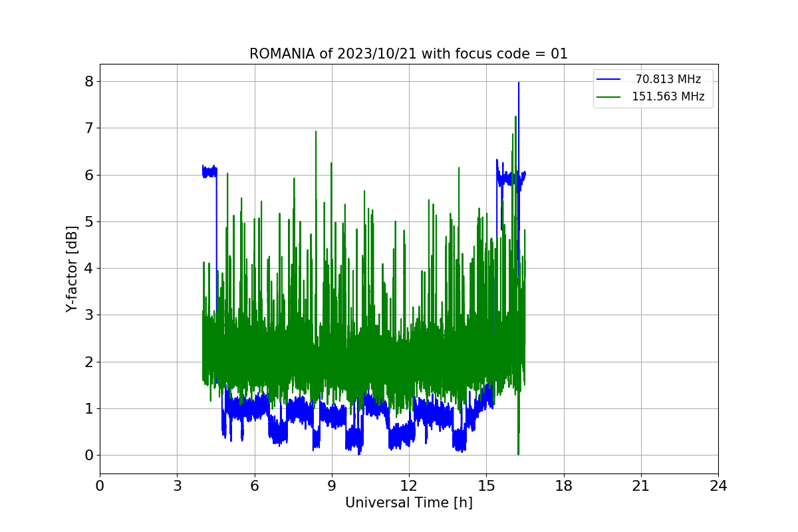Click x-axis tick label "12"

[x=409, y=486]
